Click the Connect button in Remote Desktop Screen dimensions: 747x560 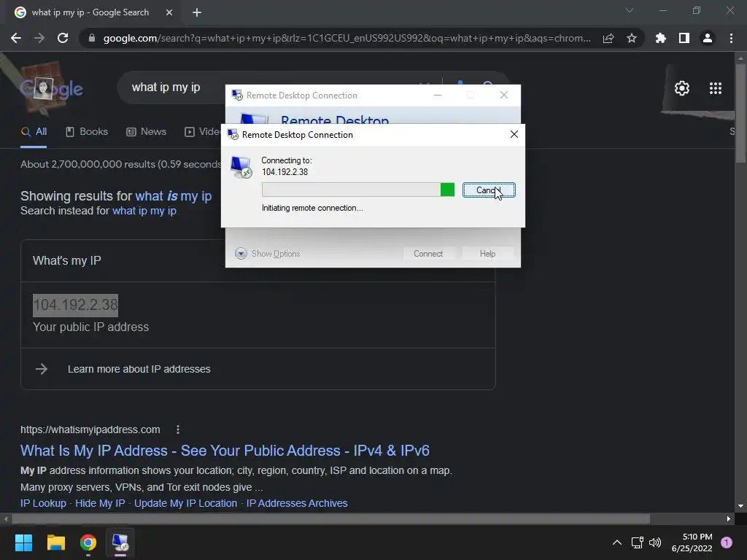pyautogui.click(x=427, y=253)
